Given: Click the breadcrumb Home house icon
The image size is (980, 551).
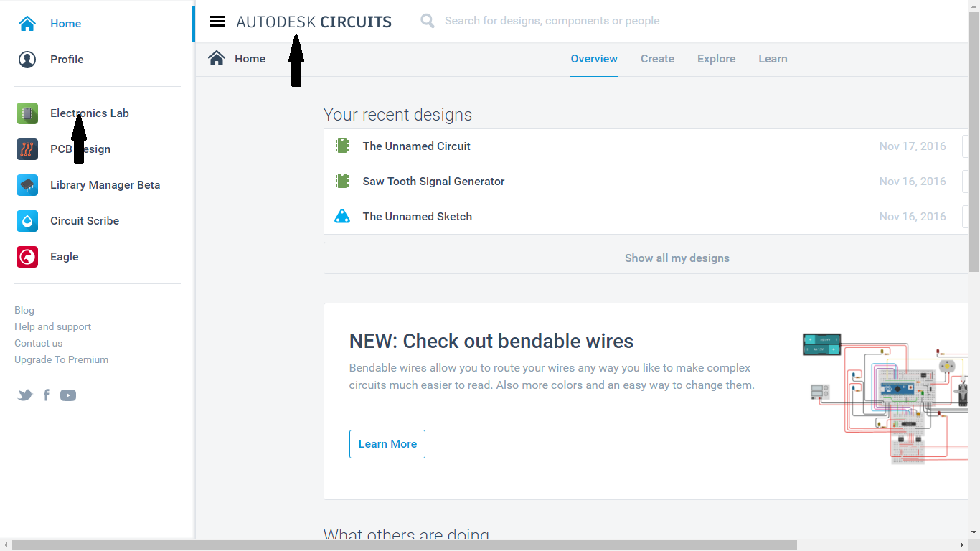Looking at the screenshot, I should tap(217, 59).
